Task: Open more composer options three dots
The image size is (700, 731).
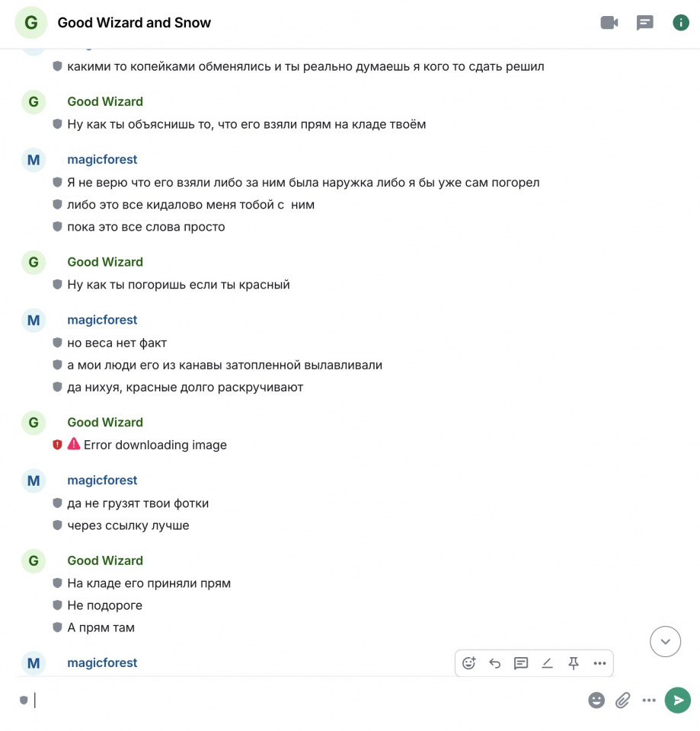Action: pos(649,701)
